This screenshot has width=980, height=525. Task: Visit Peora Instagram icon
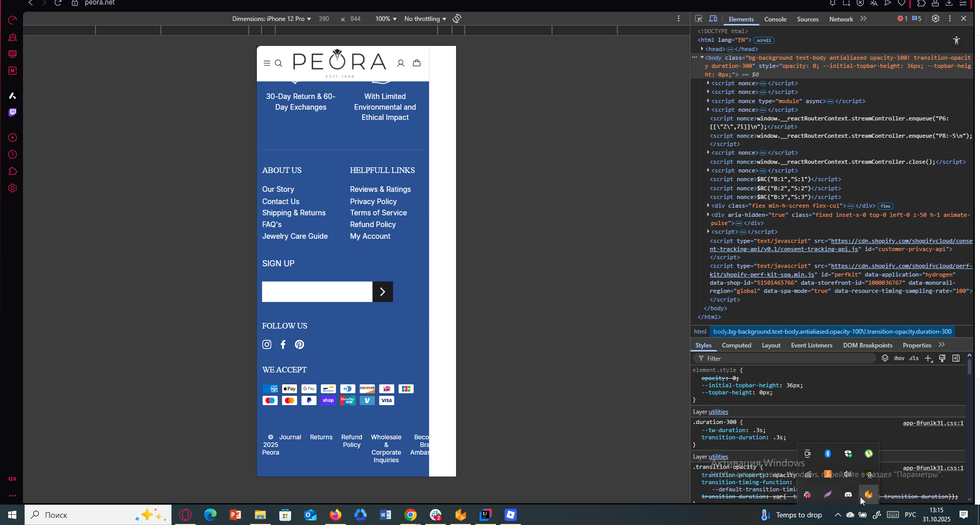[x=267, y=344]
